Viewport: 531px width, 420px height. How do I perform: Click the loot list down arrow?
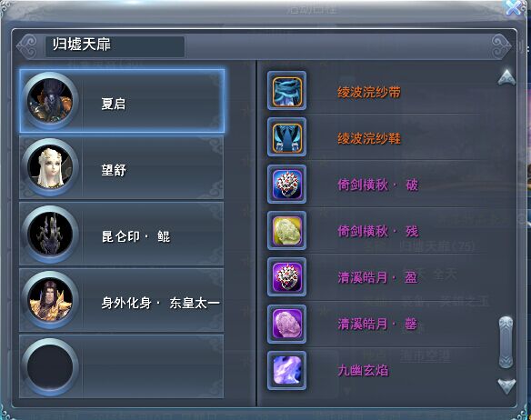click(506, 386)
